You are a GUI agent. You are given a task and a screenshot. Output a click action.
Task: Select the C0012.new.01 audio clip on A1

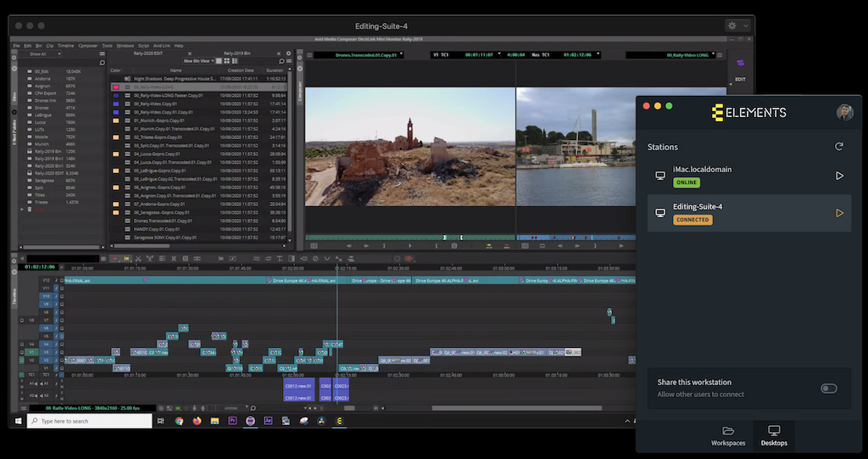(299, 385)
